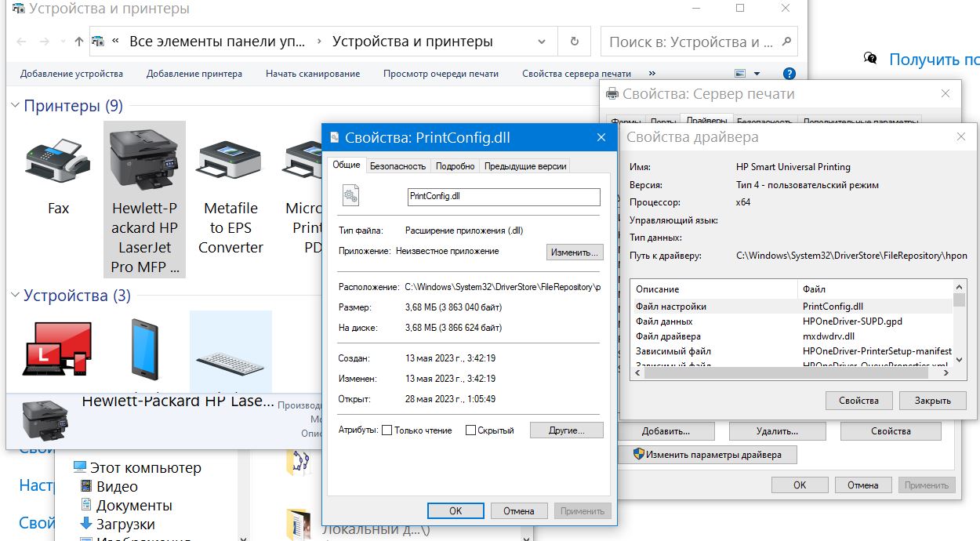Switch to the Подробно tab
Viewport: 980px width, 541px height.
click(x=456, y=166)
